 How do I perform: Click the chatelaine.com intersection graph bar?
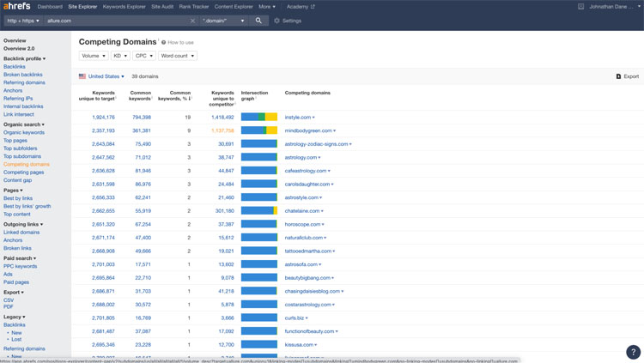coord(259,210)
